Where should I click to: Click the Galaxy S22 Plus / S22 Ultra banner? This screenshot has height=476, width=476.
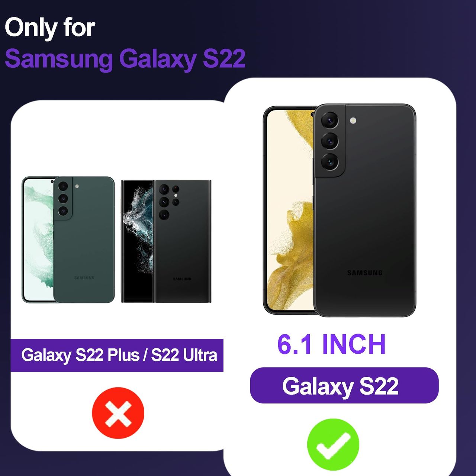point(117,355)
